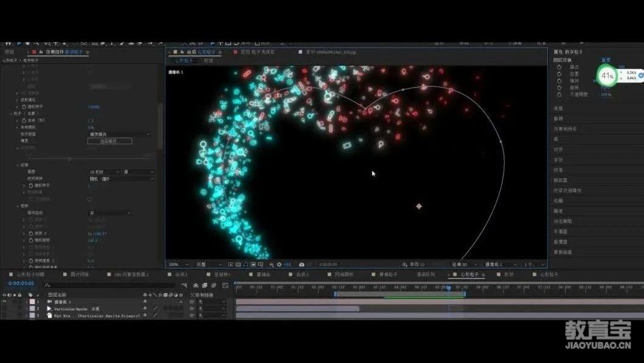Click the snapshot camera icon under viewer

point(301,264)
